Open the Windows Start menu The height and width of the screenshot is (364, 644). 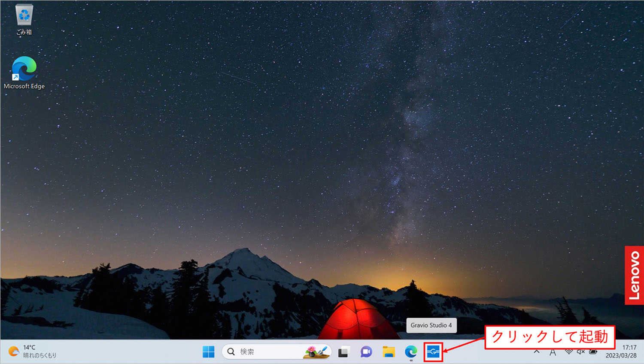coord(209,352)
